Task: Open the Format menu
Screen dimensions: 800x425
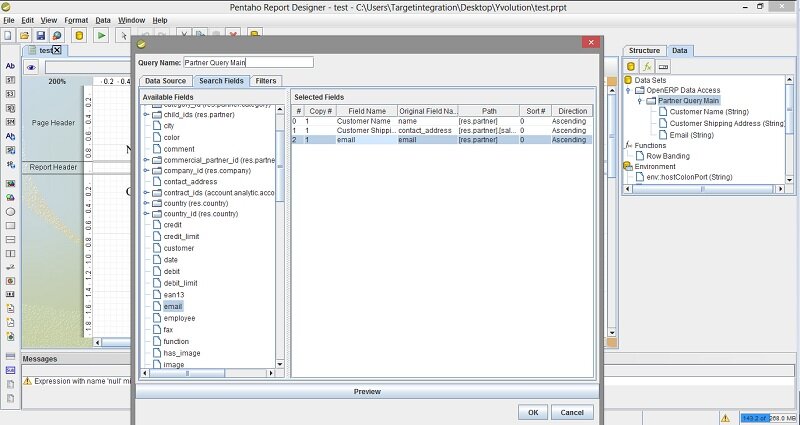Action: (76, 20)
